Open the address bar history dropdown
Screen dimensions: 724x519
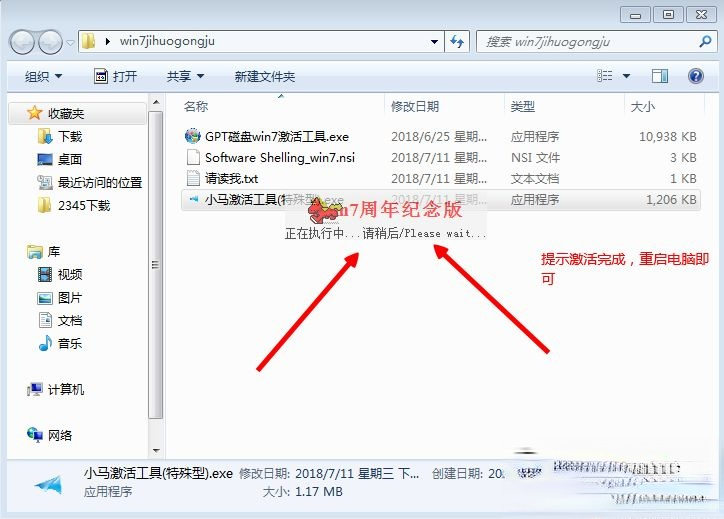pos(434,42)
